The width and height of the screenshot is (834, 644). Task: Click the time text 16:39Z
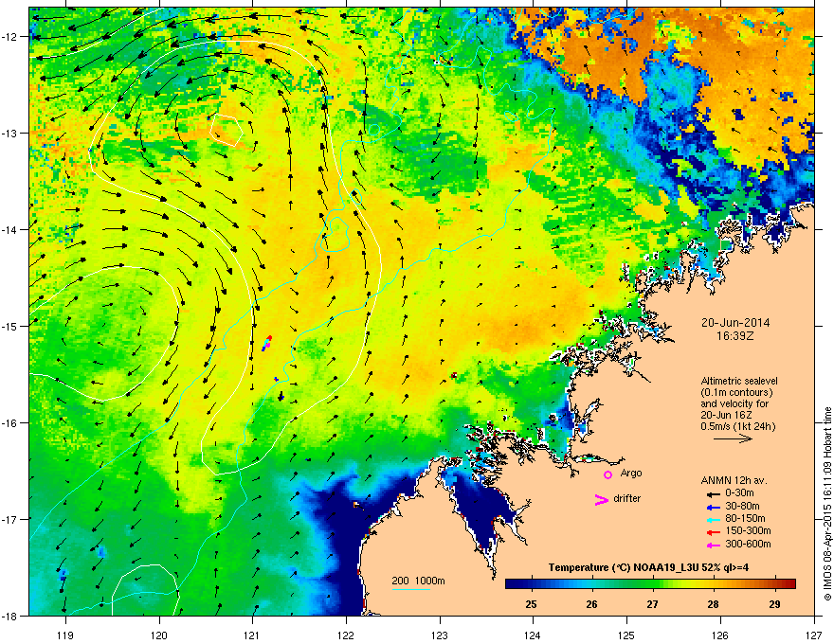point(735,336)
